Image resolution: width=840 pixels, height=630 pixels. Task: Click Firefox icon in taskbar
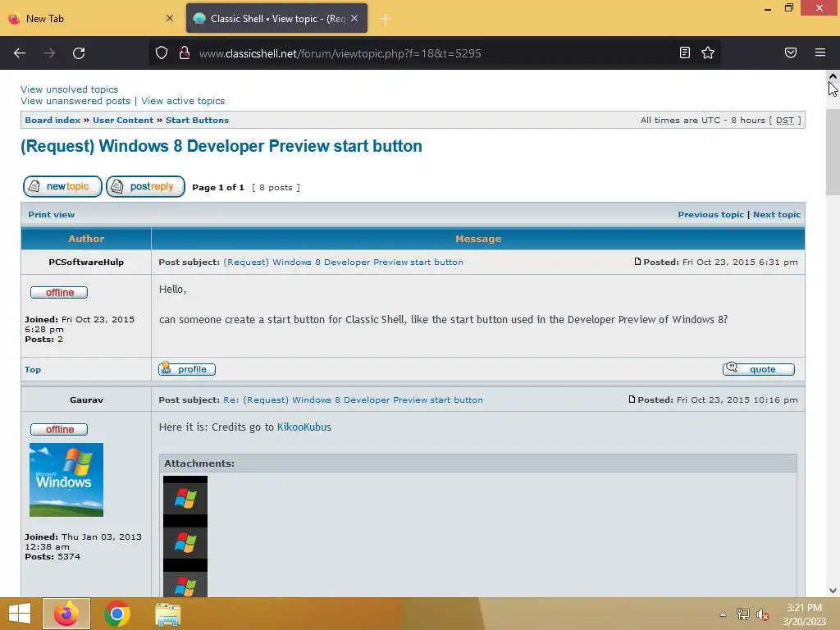pyautogui.click(x=66, y=614)
